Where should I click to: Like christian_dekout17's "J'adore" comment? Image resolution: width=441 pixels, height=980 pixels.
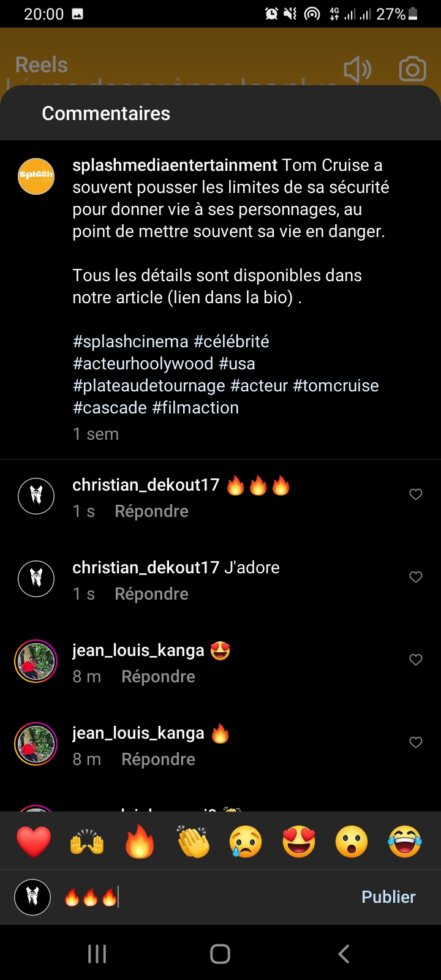(416, 577)
